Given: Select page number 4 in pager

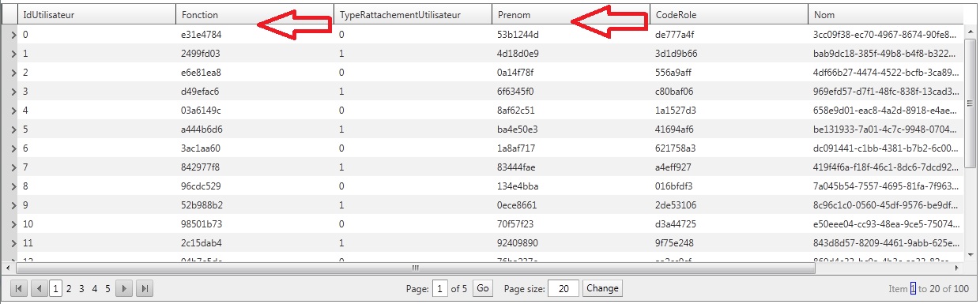Looking at the screenshot, I should 94,289.
